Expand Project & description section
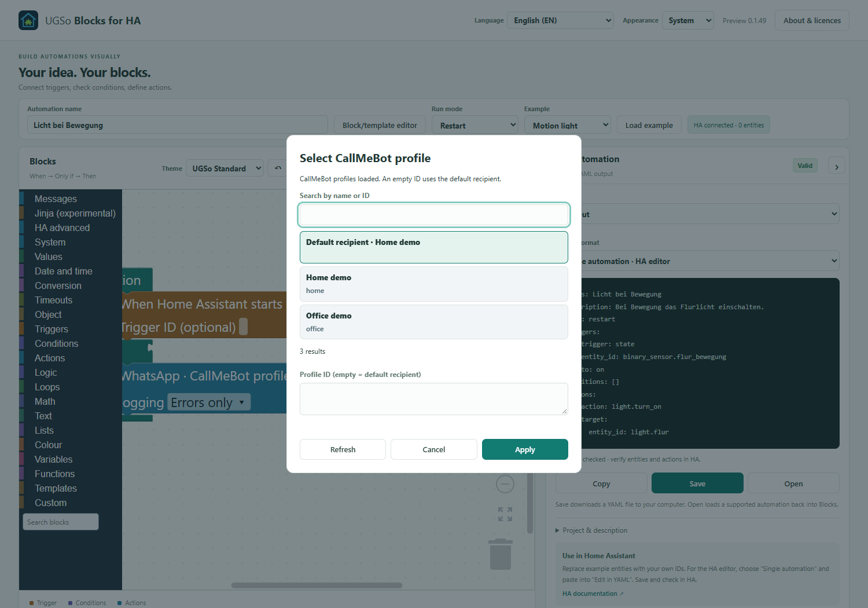The height and width of the screenshot is (608, 868). 591,530
